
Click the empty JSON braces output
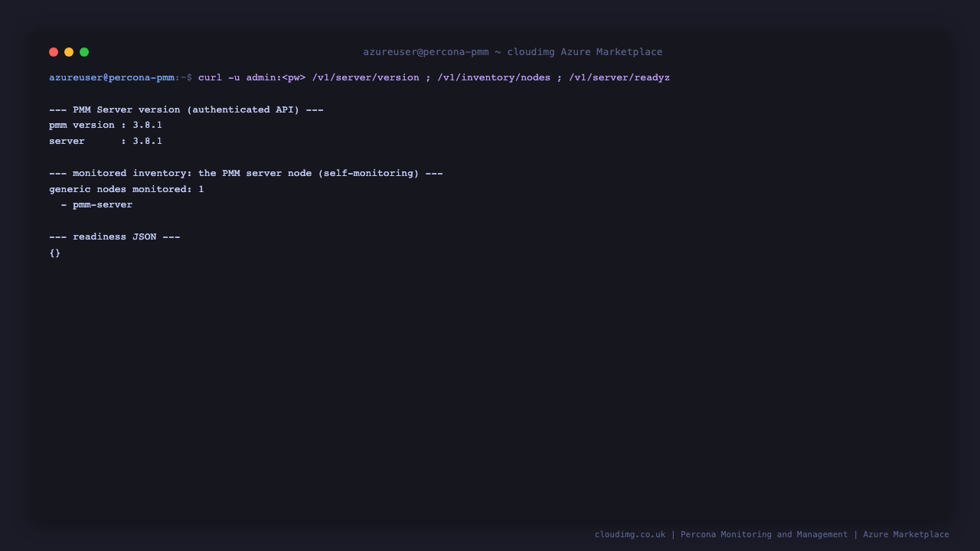click(55, 253)
